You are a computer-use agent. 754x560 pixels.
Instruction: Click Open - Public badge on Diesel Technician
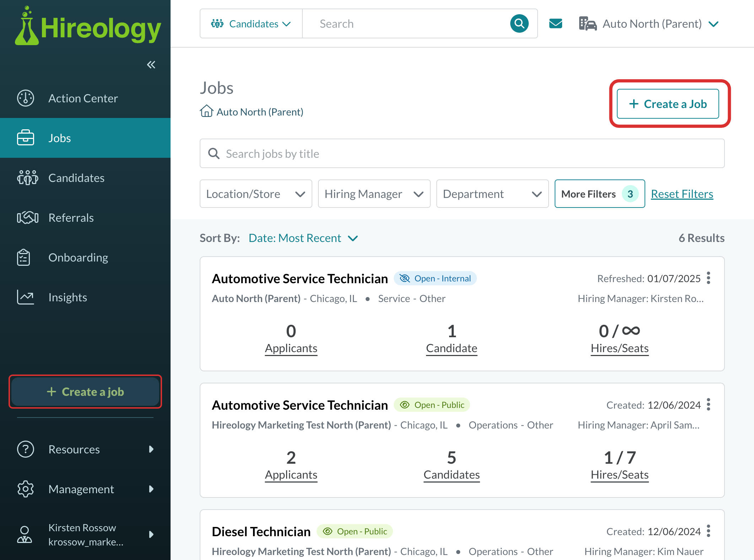click(355, 532)
